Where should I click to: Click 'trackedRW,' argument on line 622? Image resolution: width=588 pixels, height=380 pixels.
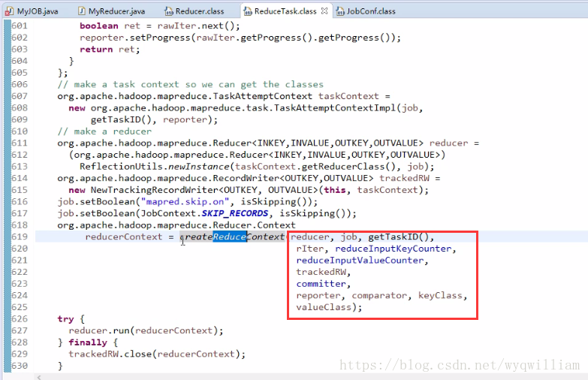(324, 272)
